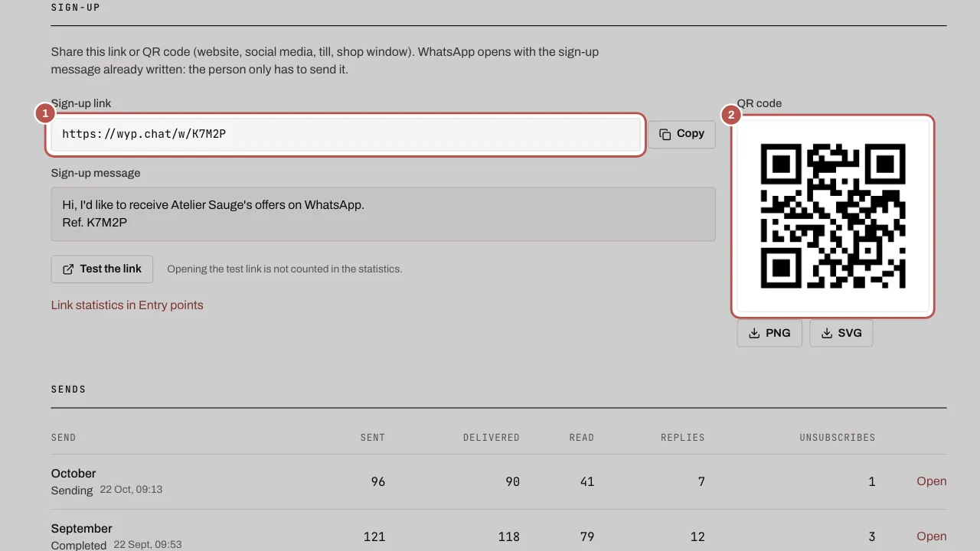Click September's read count 79
980x551 pixels.
click(586, 536)
